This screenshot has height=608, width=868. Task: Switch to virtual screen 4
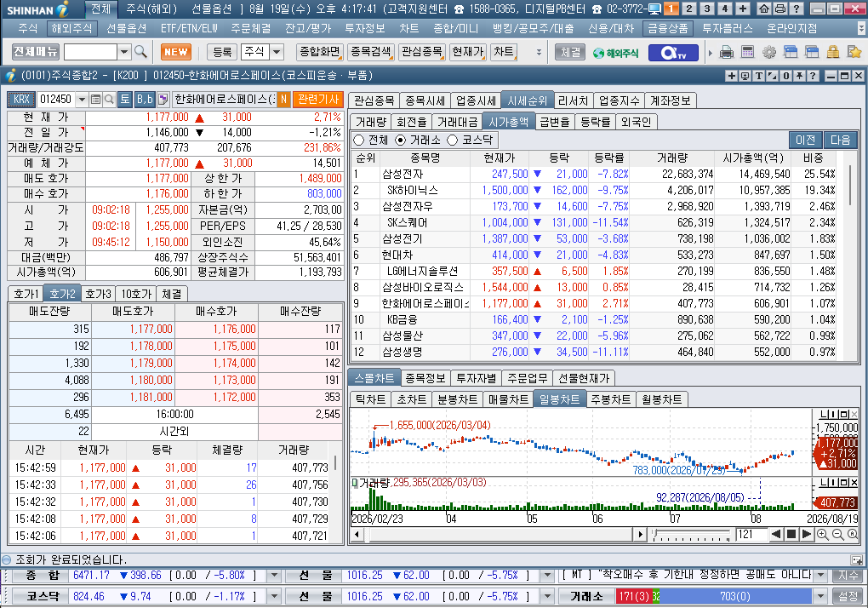point(724,9)
